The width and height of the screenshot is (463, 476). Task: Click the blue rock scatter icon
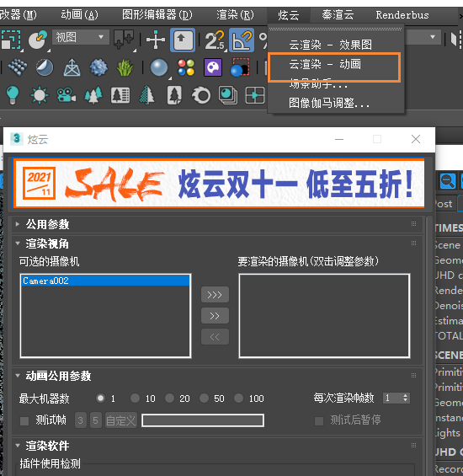[x=98, y=67]
